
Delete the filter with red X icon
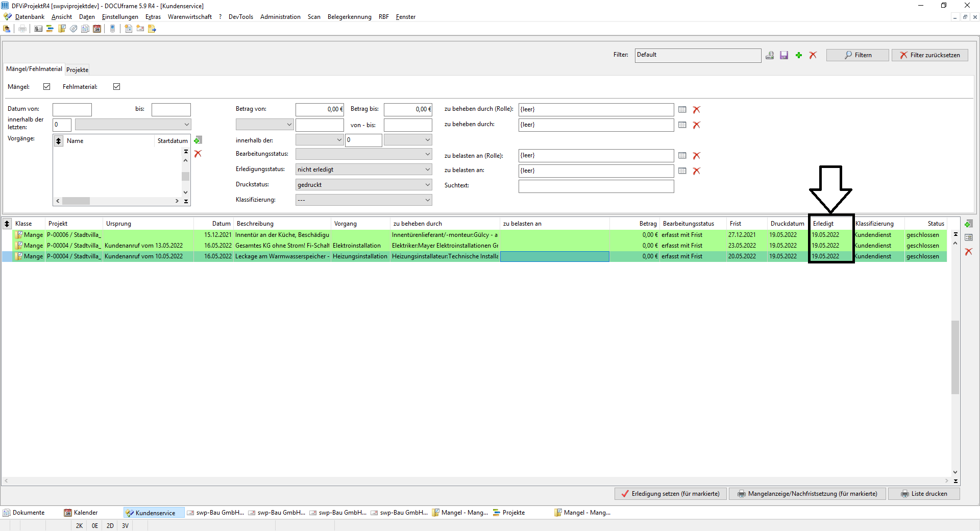tap(813, 55)
